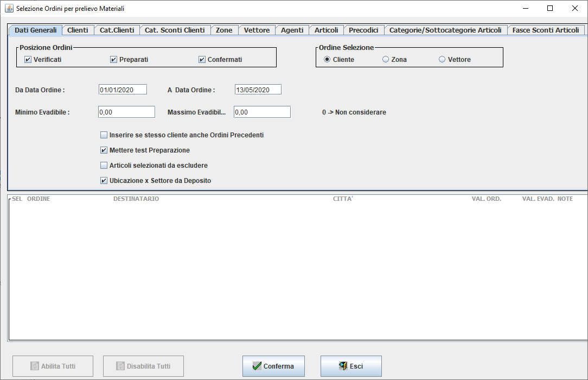
Task: Click the A Data Ordine field
Action: [x=258, y=90]
